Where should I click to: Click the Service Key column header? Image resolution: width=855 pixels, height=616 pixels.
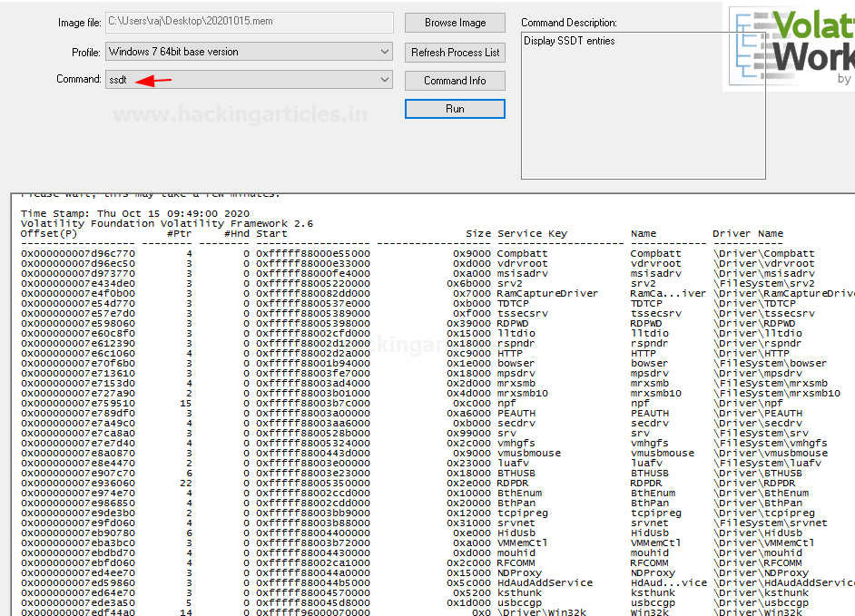(532, 234)
